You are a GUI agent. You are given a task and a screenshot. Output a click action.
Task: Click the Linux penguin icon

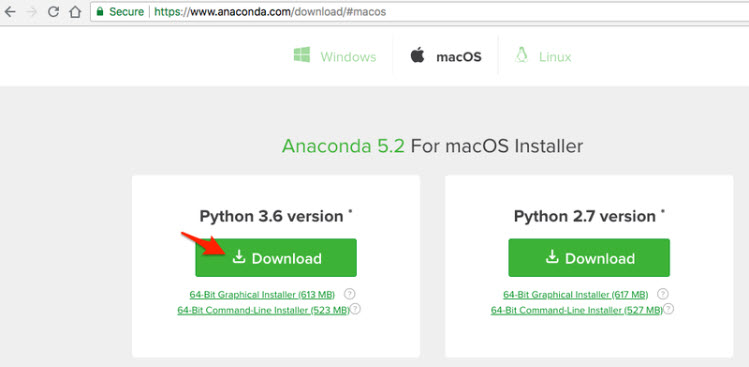coord(522,55)
